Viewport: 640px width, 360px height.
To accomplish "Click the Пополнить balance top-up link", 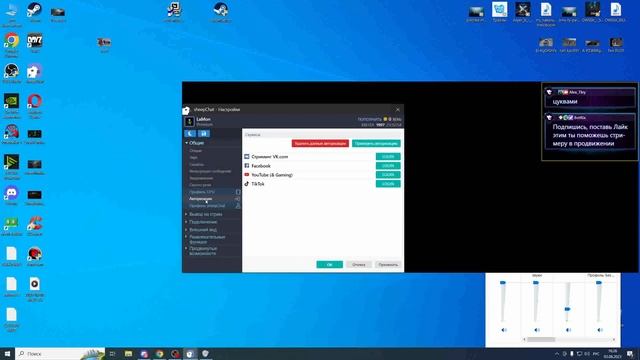I will pyautogui.click(x=369, y=119).
